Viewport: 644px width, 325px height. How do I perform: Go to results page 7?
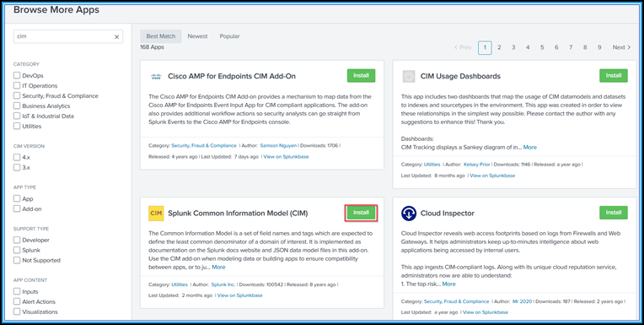[571, 47]
